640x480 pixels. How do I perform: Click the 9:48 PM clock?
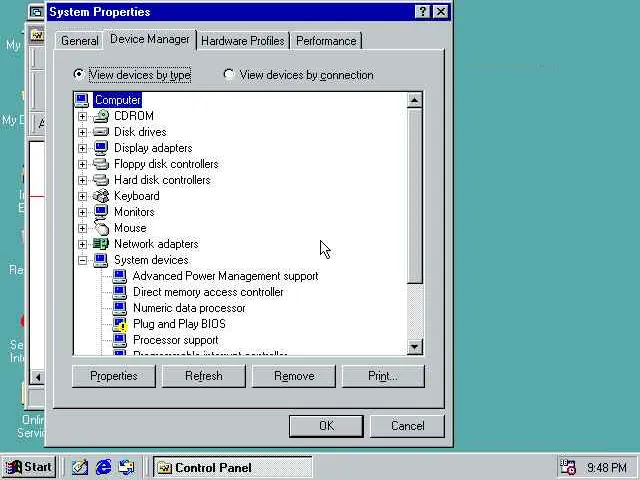[607, 467]
